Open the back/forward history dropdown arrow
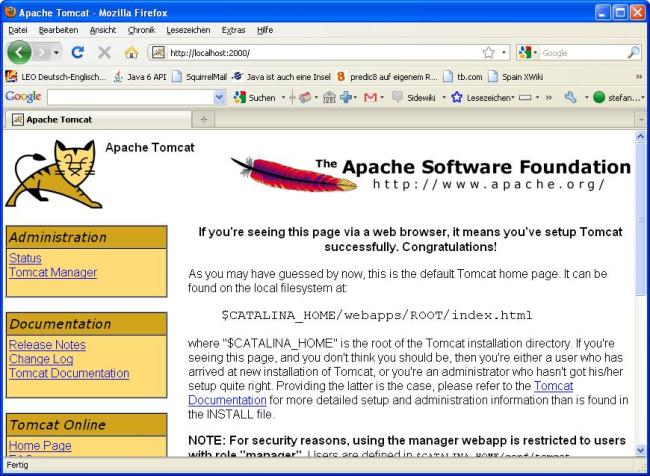Screen dimensions: 650x476 pos(56,53)
